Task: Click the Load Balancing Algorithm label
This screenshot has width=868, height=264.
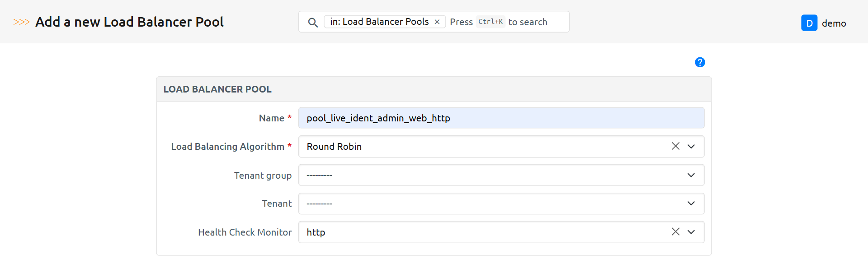Action: click(227, 147)
